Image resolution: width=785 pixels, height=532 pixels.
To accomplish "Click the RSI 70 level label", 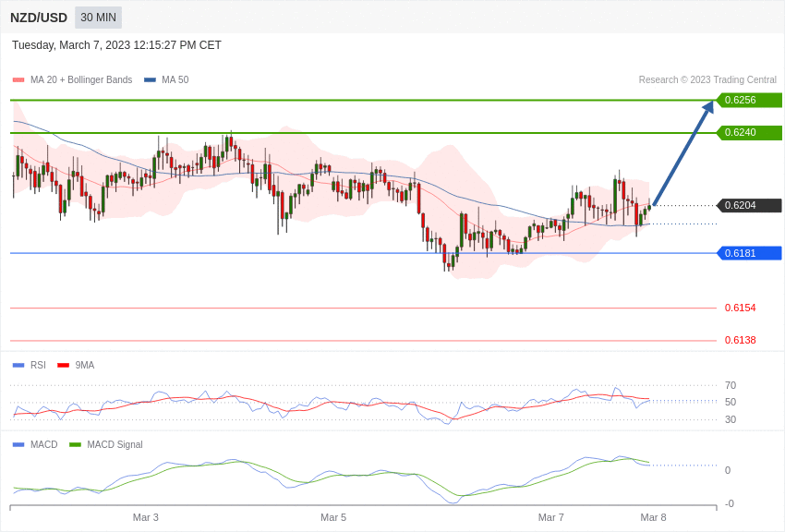I will point(731,385).
